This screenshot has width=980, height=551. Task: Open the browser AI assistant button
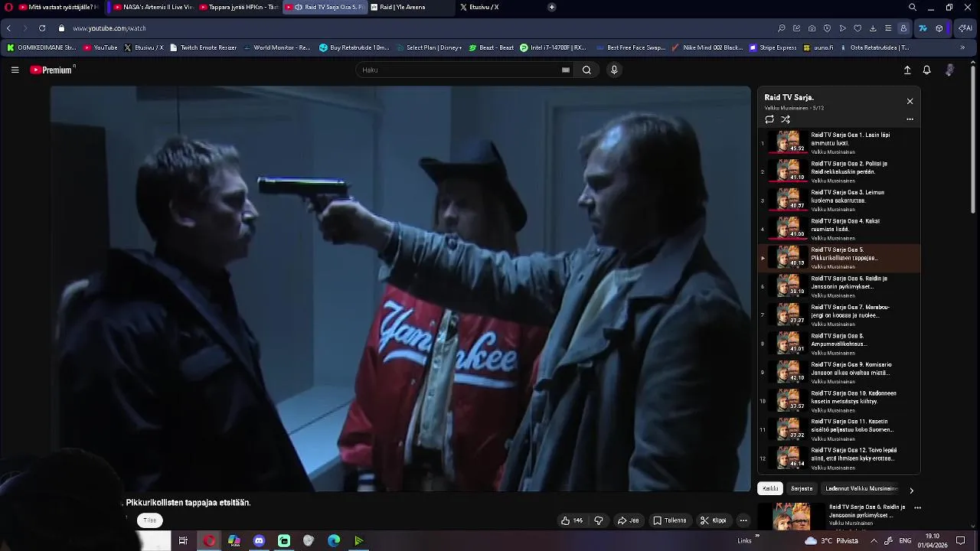point(965,28)
